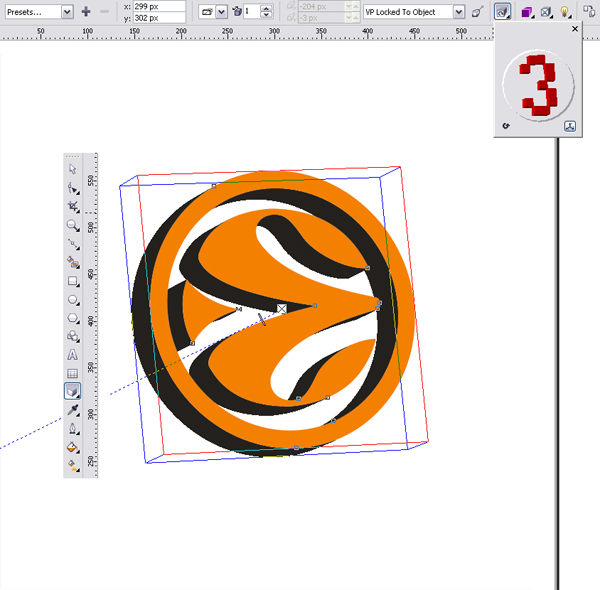Select the Zoom magnifier tool

[72, 225]
